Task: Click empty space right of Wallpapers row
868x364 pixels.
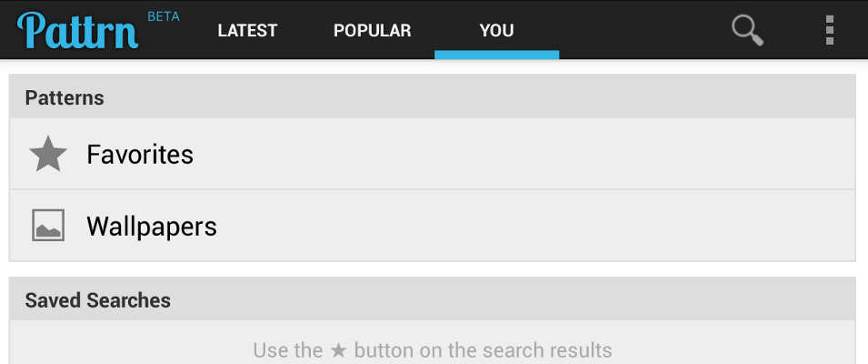Action: pos(537,226)
